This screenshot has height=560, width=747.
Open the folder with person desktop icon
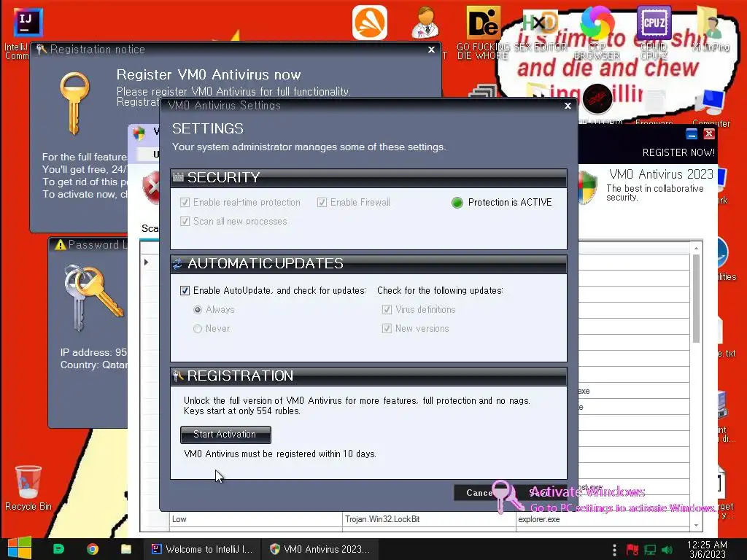(x=711, y=23)
